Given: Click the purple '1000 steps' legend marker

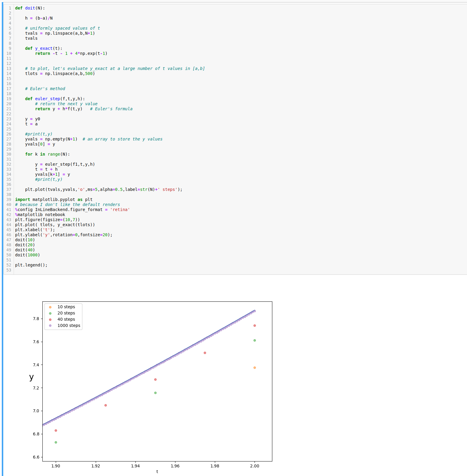Looking at the screenshot, I should coord(50,325).
